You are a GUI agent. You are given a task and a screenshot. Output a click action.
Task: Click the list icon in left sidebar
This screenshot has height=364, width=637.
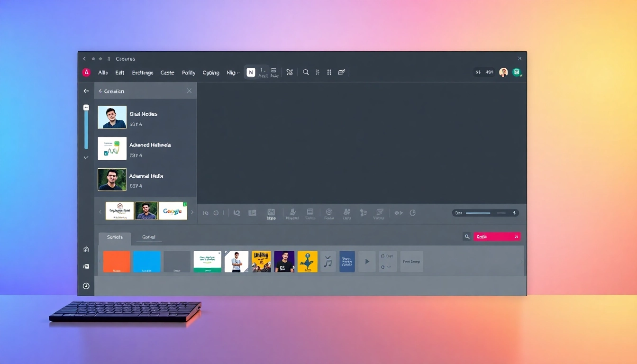click(86, 266)
